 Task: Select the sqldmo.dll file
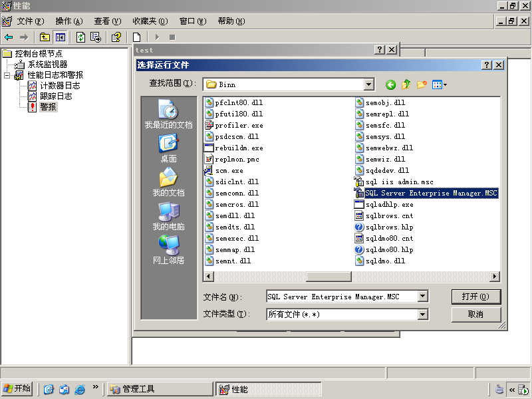click(x=380, y=261)
